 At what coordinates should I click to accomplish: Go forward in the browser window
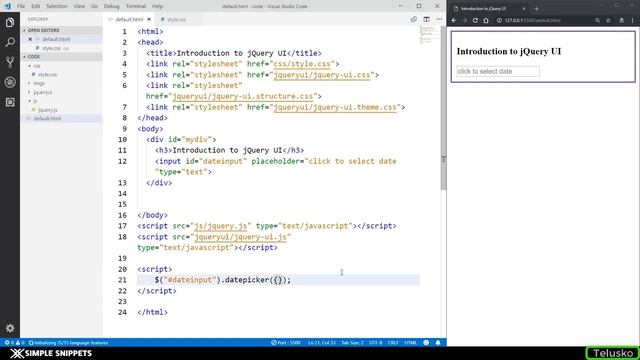464,20
